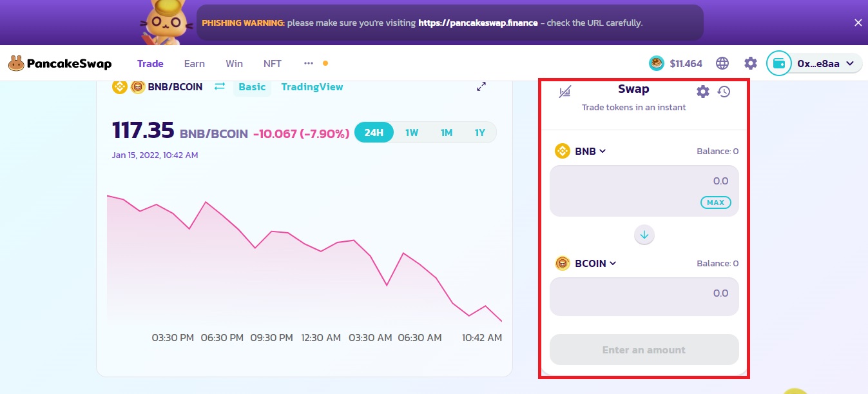Click the 117.35 price value
The width and height of the screenshot is (868, 394).
[x=143, y=131]
